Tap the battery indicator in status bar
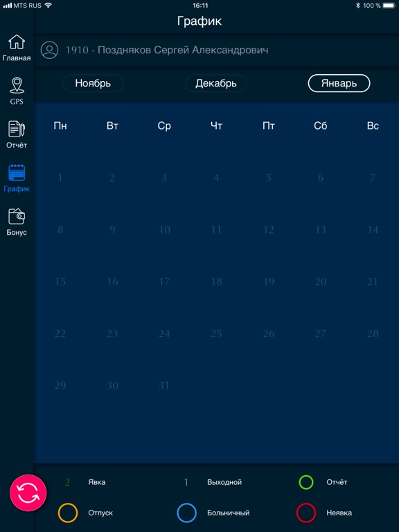Viewport: 399px width, 532px height. click(x=389, y=6)
